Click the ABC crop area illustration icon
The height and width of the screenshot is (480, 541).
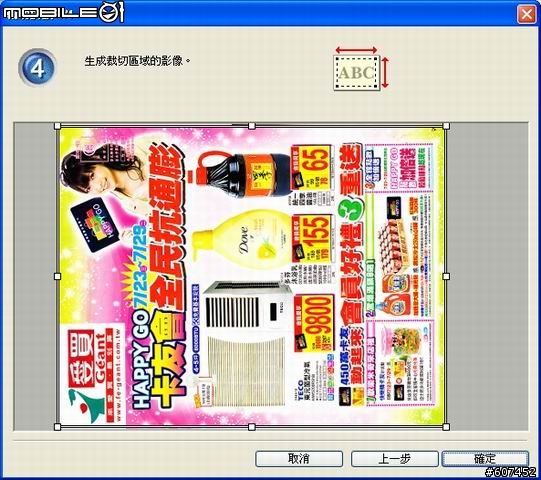point(362,68)
